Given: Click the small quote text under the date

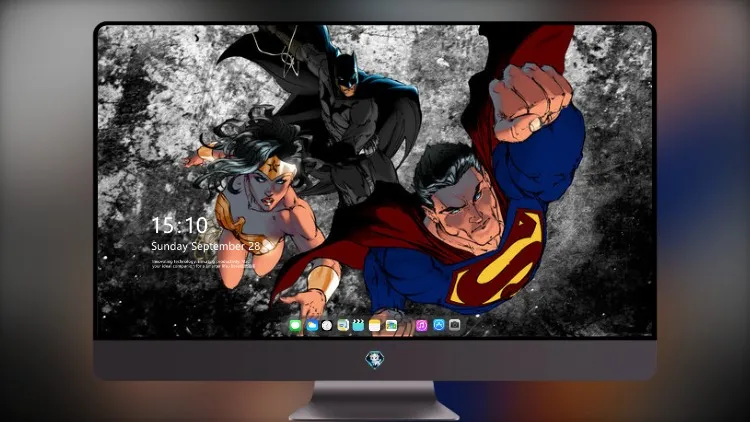Looking at the screenshot, I should pos(201,264).
